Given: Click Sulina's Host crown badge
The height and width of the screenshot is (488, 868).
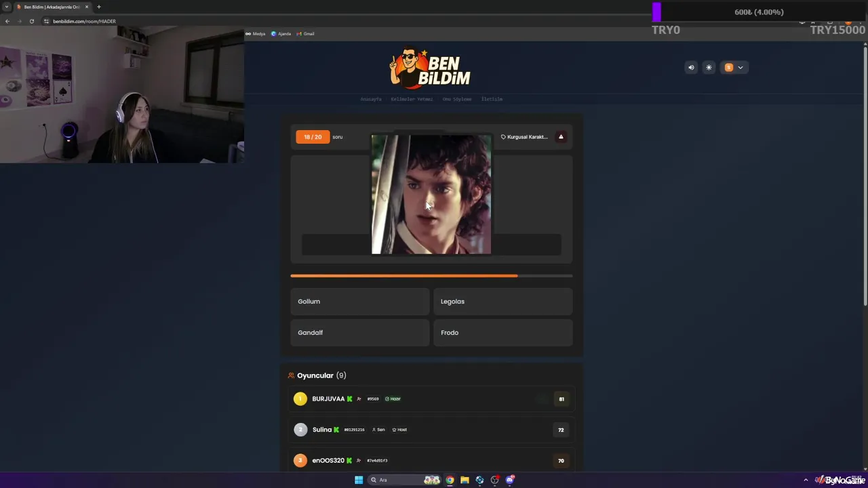Looking at the screenshot, I should click(x=399, y=430).
